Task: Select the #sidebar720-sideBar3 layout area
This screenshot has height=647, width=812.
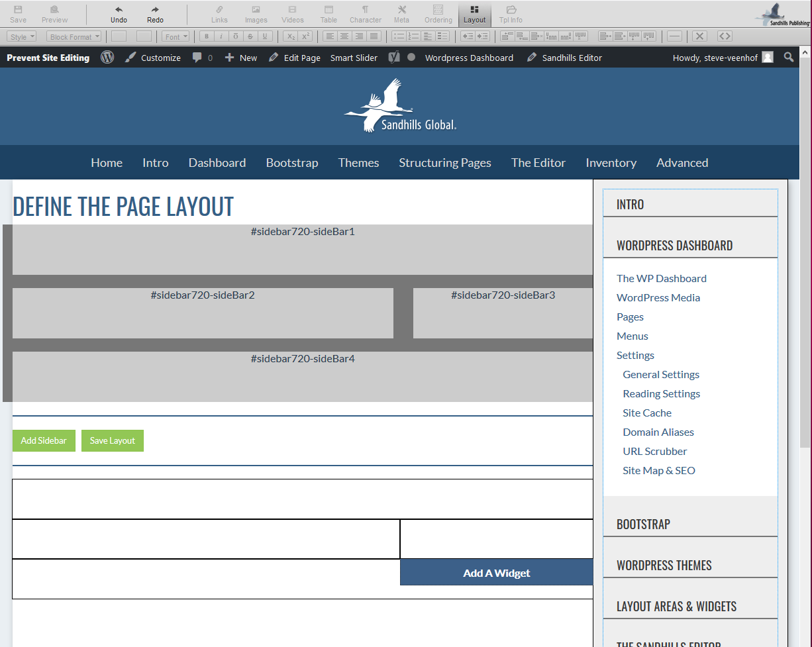Action: (x=503, y=313)
